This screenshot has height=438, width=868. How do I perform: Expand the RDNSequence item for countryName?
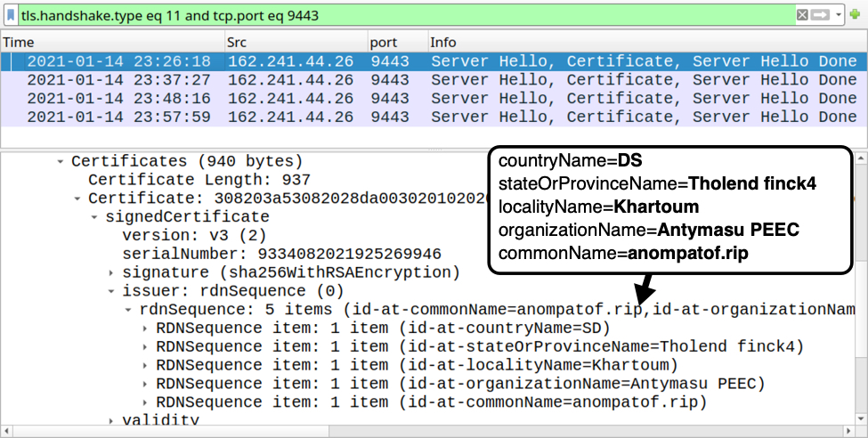145,328
